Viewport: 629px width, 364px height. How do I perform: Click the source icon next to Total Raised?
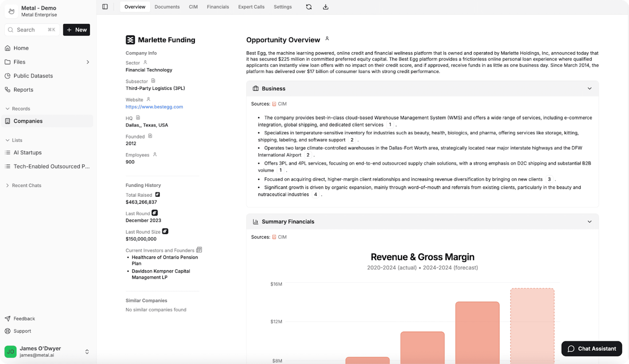(x=157, y=194)
